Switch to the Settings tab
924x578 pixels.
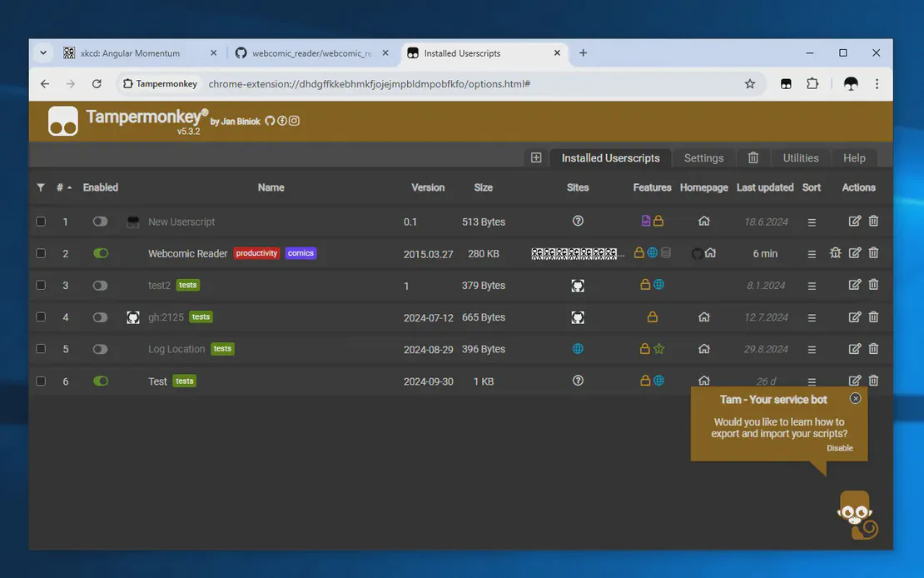703,158
